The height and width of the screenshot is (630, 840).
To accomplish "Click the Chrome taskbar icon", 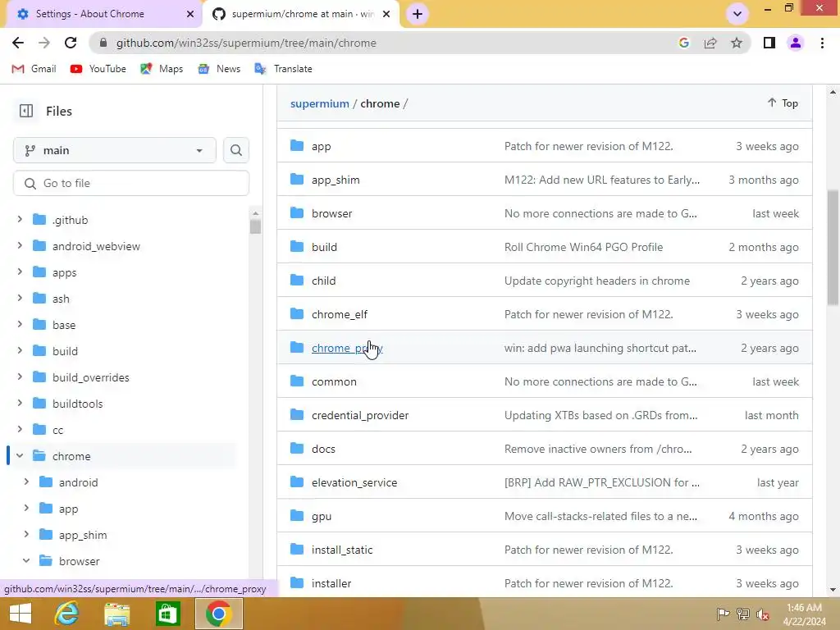I will pyautogui.click(x=218, y=614).
